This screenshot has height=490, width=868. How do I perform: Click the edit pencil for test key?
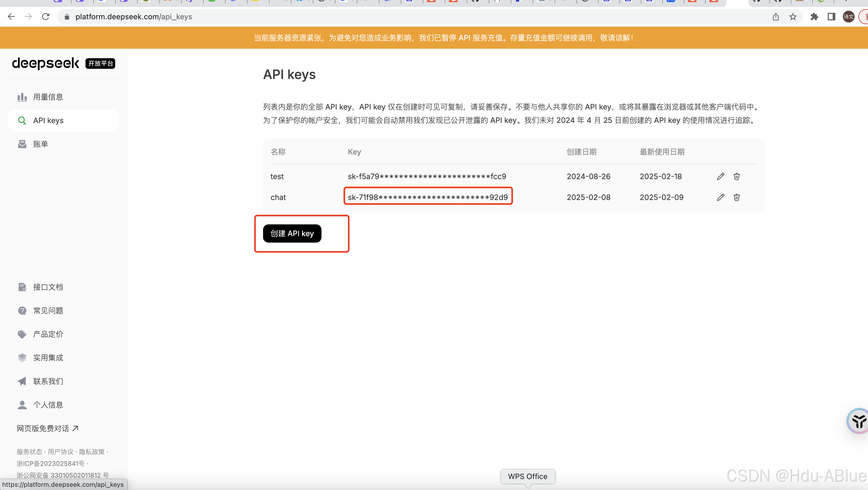[x=720, y=176]
